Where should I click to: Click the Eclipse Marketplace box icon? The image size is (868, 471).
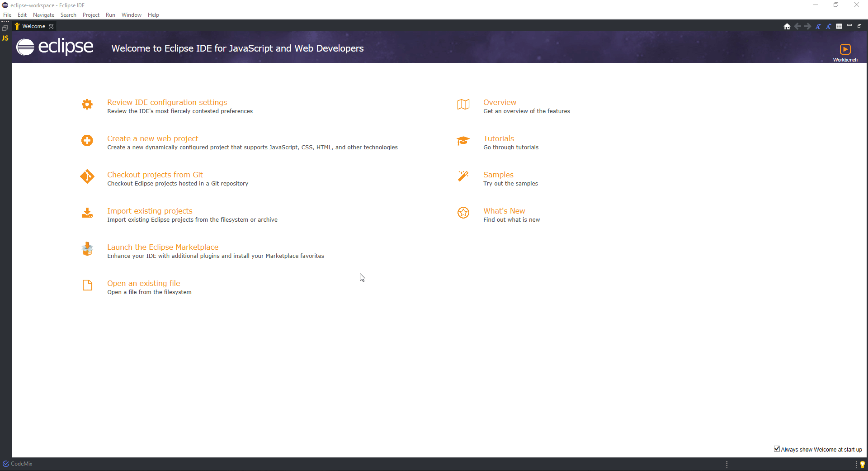coord(87,249)
